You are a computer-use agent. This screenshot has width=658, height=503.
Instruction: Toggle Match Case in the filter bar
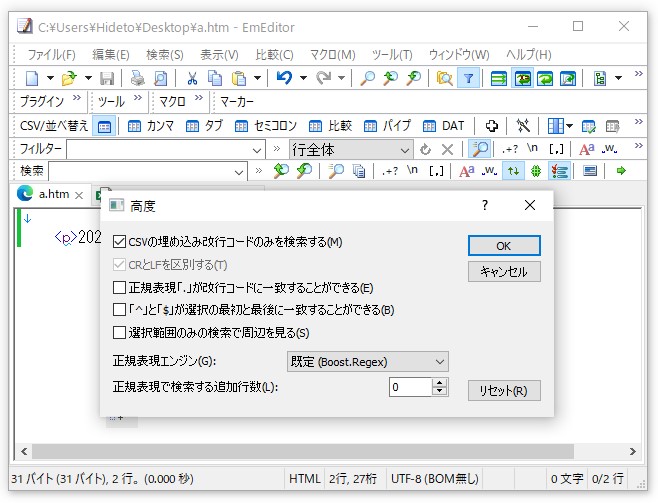coord(587,149)
